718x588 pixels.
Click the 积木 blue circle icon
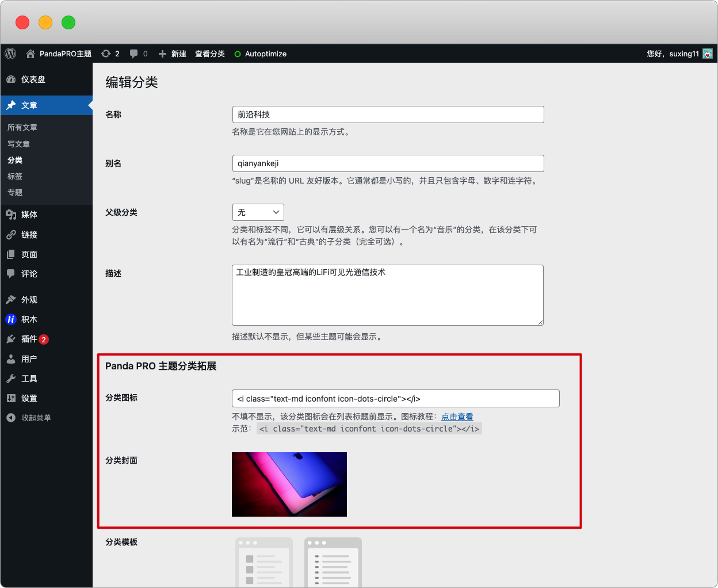coord(11,319)
